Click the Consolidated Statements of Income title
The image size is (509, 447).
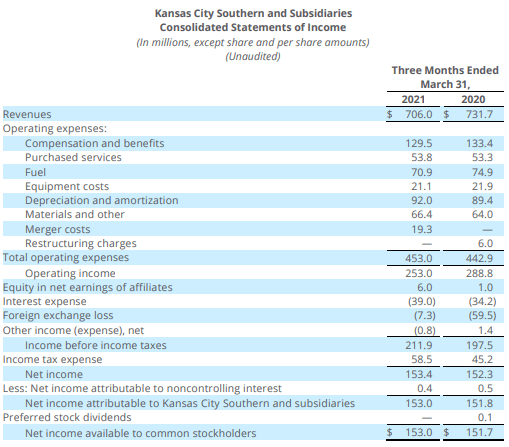(253, 27)
